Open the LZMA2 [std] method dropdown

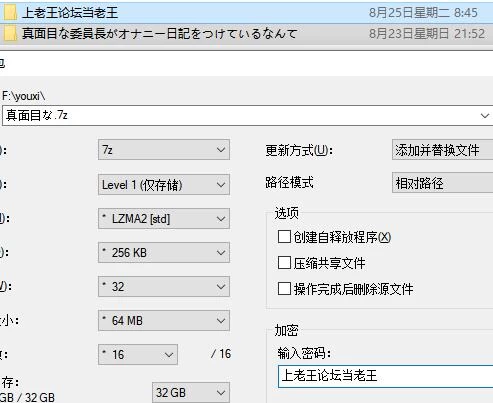tap(164, 219)
